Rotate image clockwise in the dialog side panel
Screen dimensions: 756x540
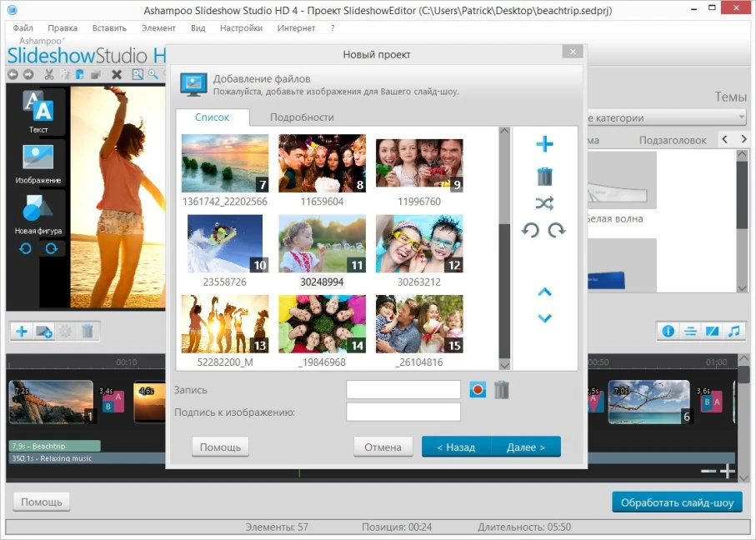click(x=557, y=230)
